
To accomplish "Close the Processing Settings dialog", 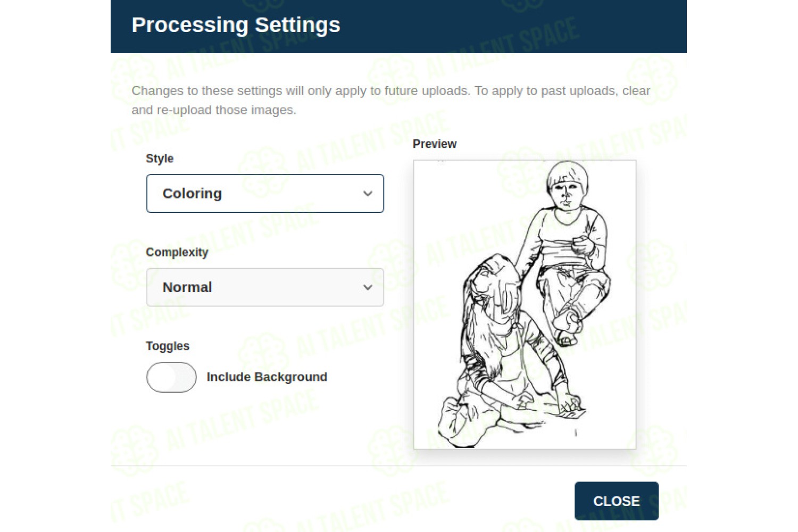I will click(x=617, y=501).
